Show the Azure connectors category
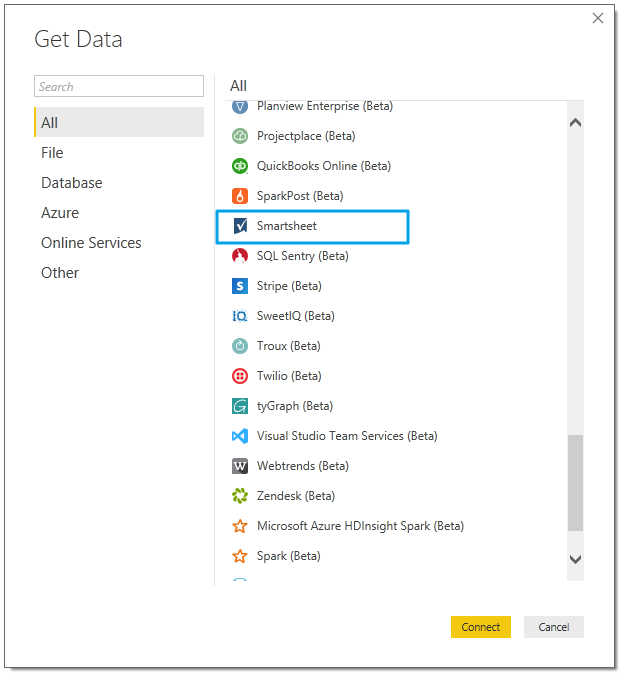This screenshot has height=674, width=620. pos(60,213)
